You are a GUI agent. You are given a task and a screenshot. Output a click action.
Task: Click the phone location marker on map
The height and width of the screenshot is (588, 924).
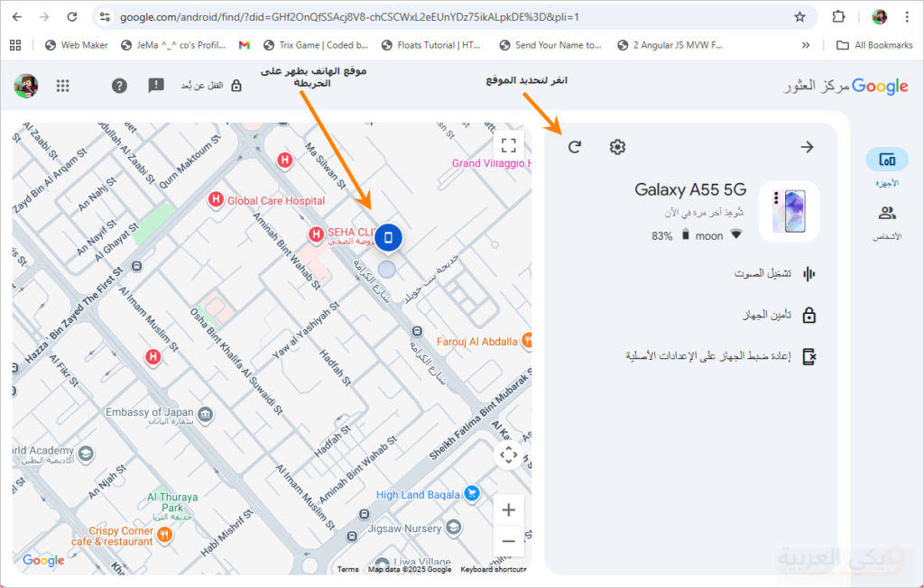click(388, 237)
